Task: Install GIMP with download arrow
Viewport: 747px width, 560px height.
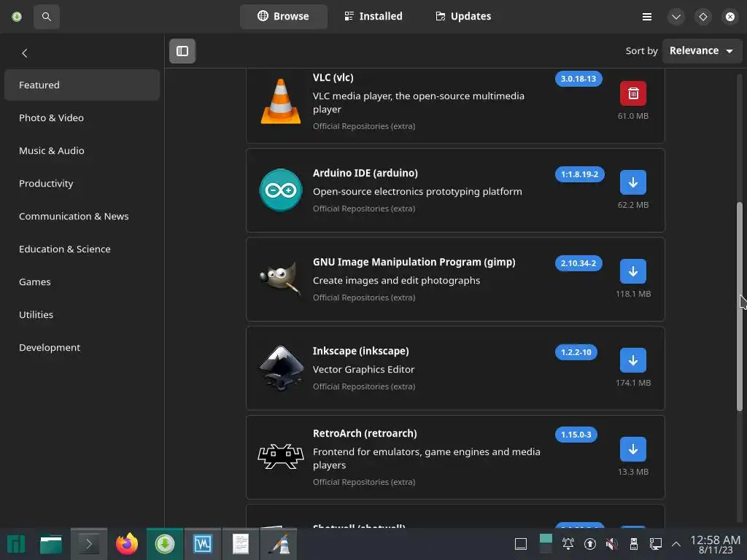Action: pos(632,271)
